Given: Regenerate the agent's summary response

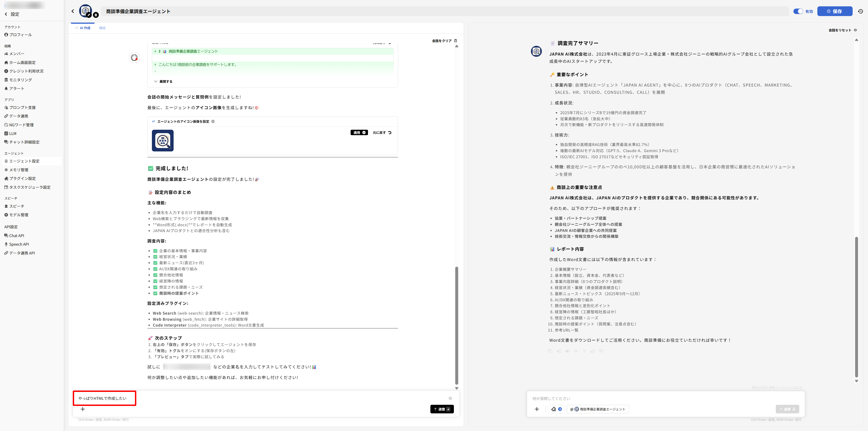Looking at the screenshot, I should [x=576, y=351].
